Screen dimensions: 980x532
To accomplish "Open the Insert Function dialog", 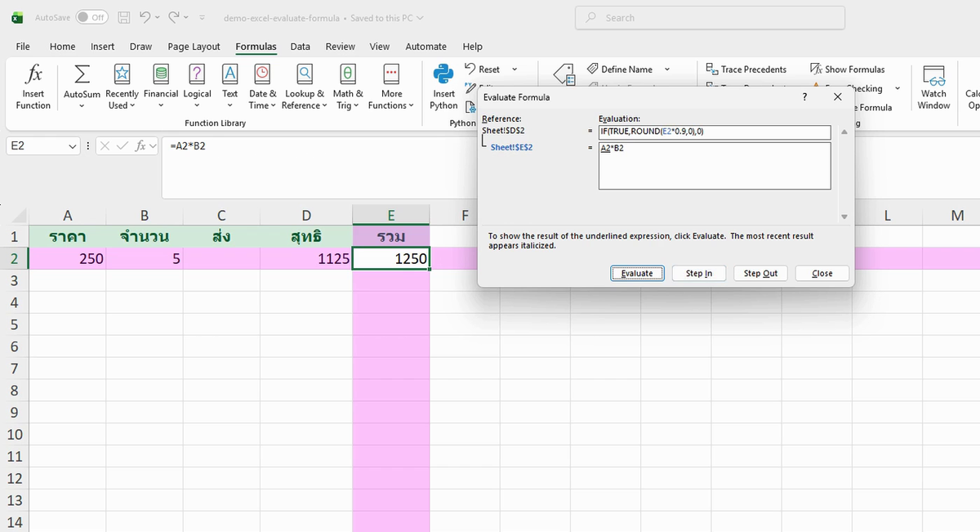I will (33, 87).
